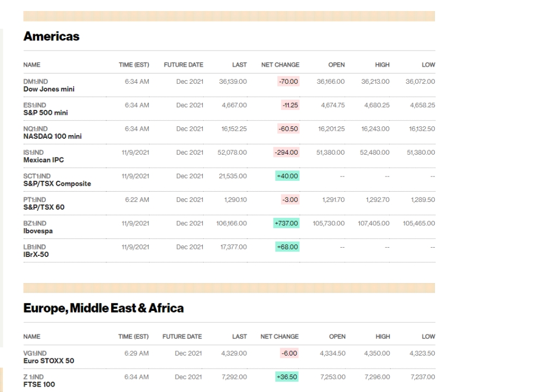
Task: Open the Mexican IPC link
Action: click(44, 160)
